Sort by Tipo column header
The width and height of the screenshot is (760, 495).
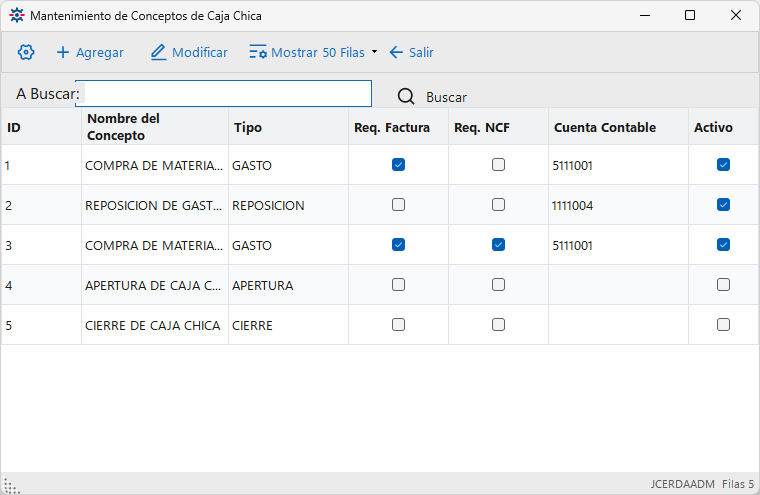point(288,127)
